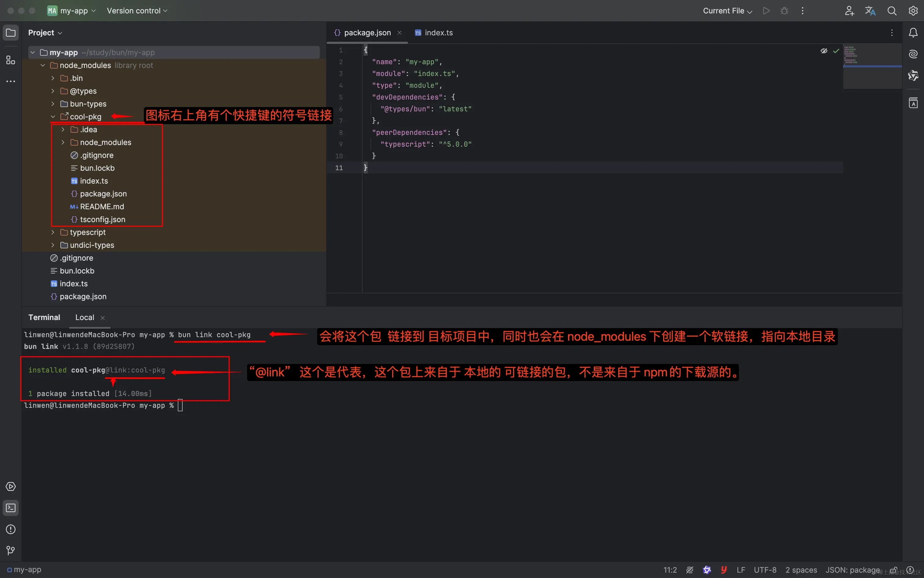This screenshot has height=578, width=924.
Task: Open Notifications bell icon
Action: pyautogui.click(x=913, y=33)
